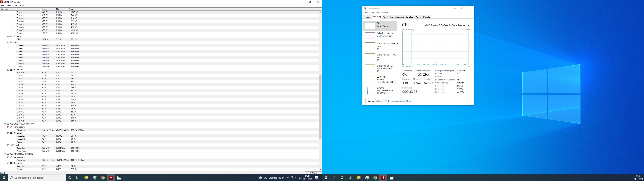Click the Ressourcenmonitor öffnen link
The width and height of the screenshot is (644, 181).
[x=400, y=101]
